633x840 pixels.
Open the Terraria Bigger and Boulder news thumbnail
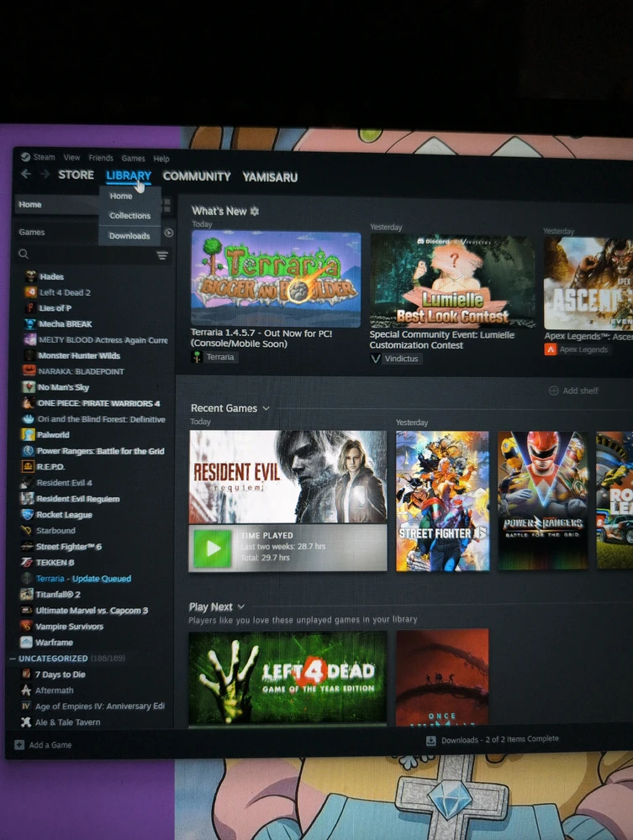[x=276, y=279]
